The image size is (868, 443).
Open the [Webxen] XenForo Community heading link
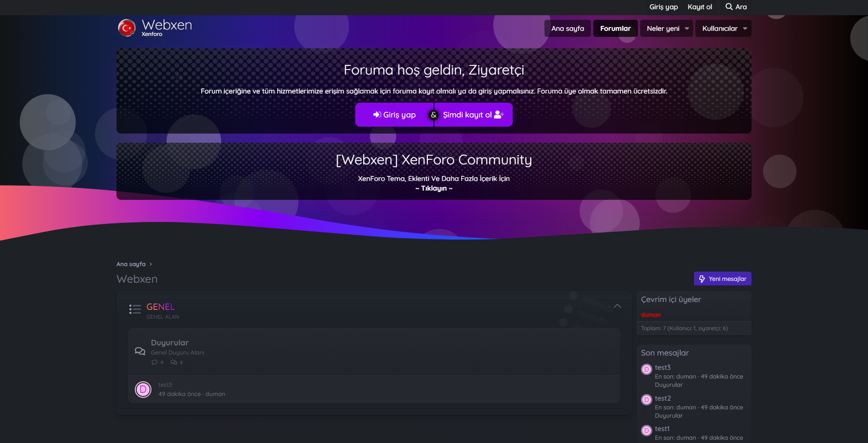(434, 160)
